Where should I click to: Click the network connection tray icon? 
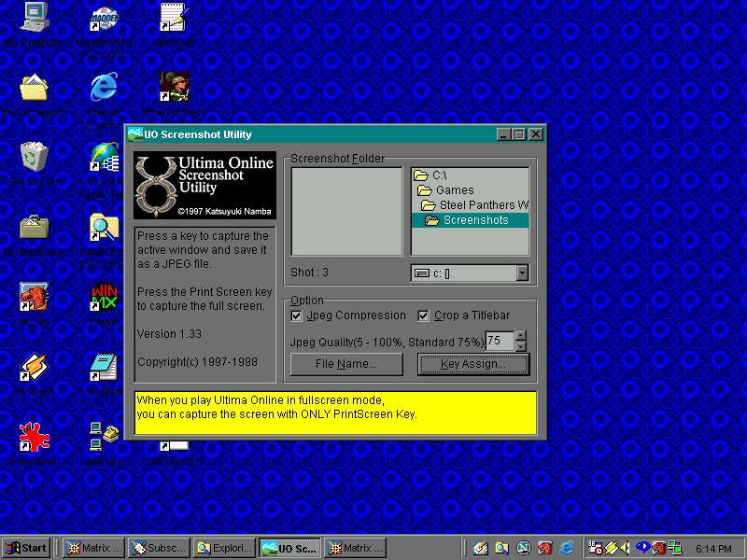[674, 548]
